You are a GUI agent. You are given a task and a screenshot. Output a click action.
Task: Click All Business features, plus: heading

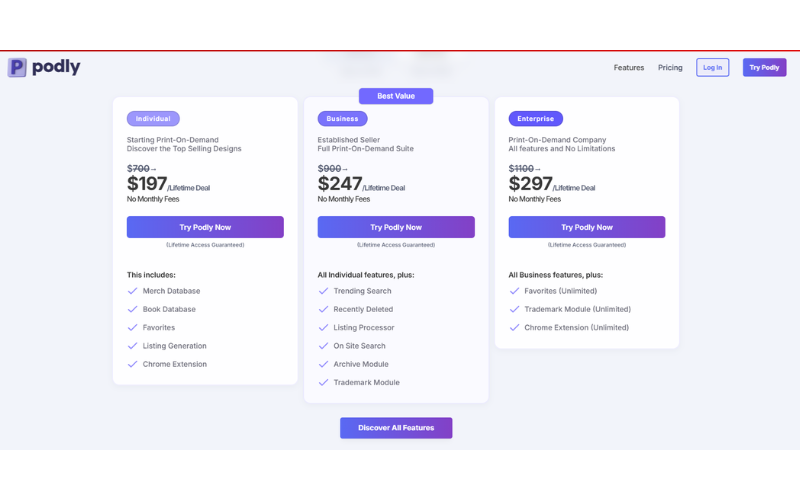click(x=556, y=275)
